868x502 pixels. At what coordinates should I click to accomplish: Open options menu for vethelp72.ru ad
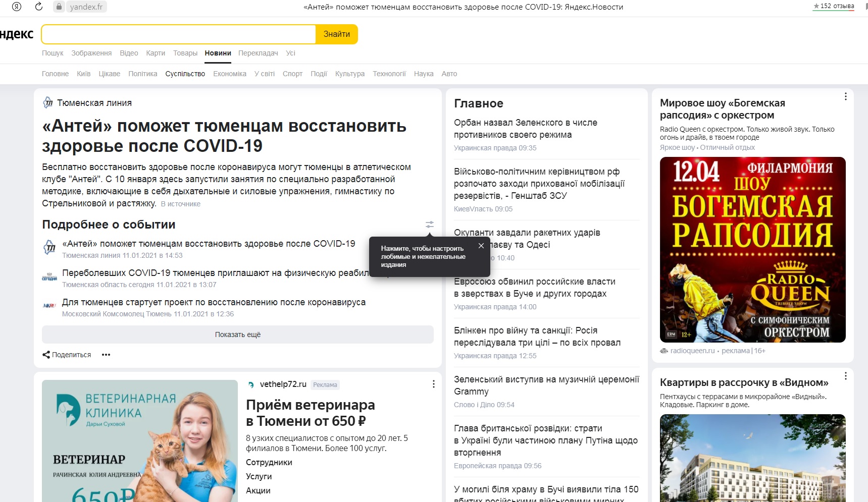[433, 384]
